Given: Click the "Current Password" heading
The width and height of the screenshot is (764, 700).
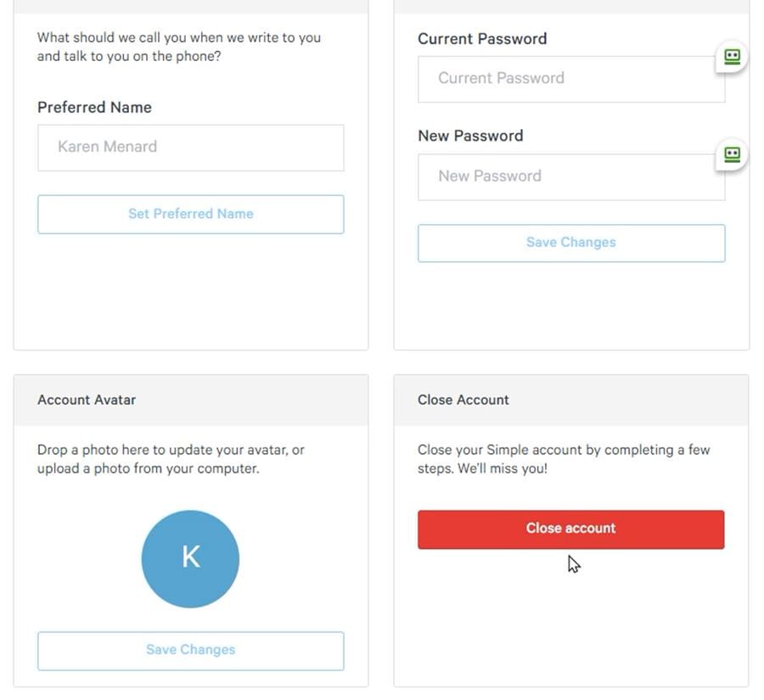Looking at the screenshot, I should click(481, 38).
